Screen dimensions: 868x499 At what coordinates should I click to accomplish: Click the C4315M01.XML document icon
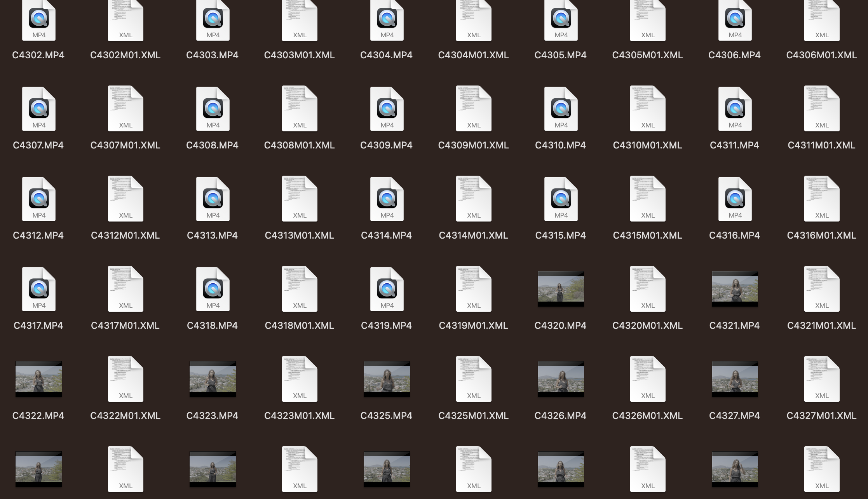[648, 199]
